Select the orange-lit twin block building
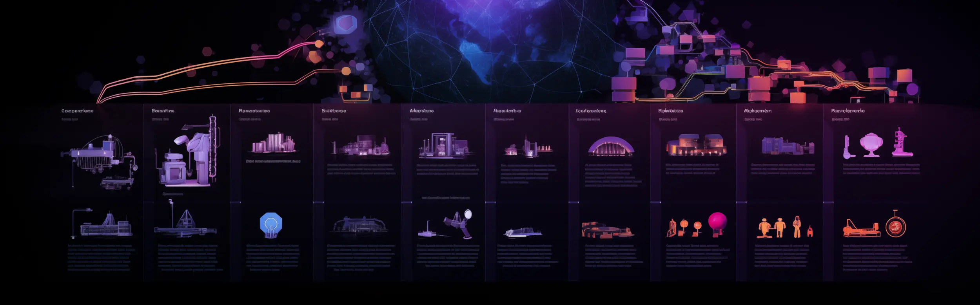Screen dimensions: 980x305 click(696, 144)
